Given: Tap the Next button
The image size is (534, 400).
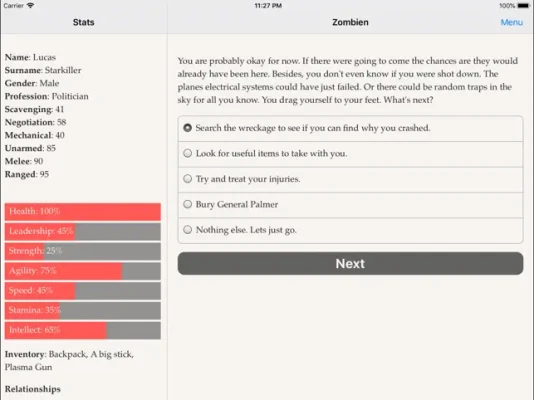Looking at the screenshot, I should coord(350,263).
